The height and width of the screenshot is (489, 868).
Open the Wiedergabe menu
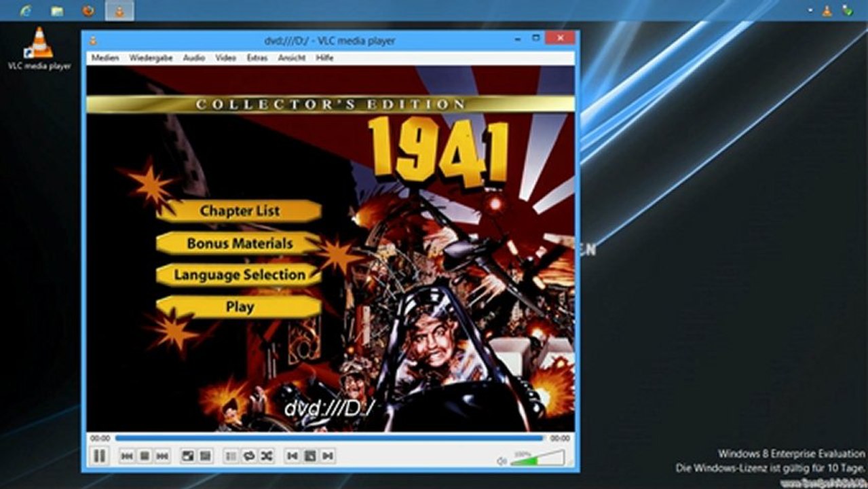tap(152, 58)
